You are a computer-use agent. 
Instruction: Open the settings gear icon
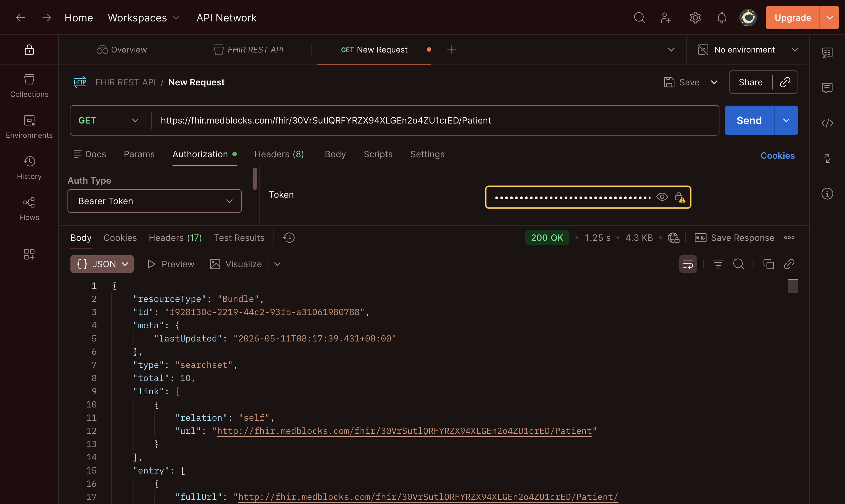(x=695, y=18)
